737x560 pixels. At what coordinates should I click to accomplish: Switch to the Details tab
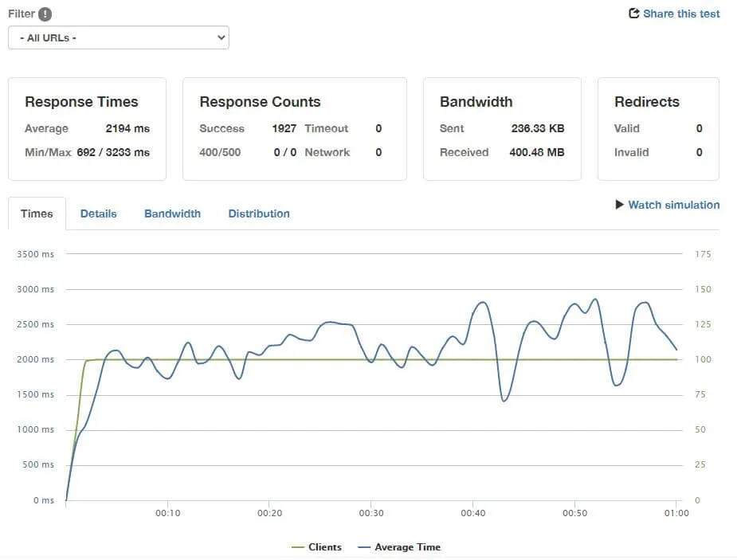coord(98,213)
